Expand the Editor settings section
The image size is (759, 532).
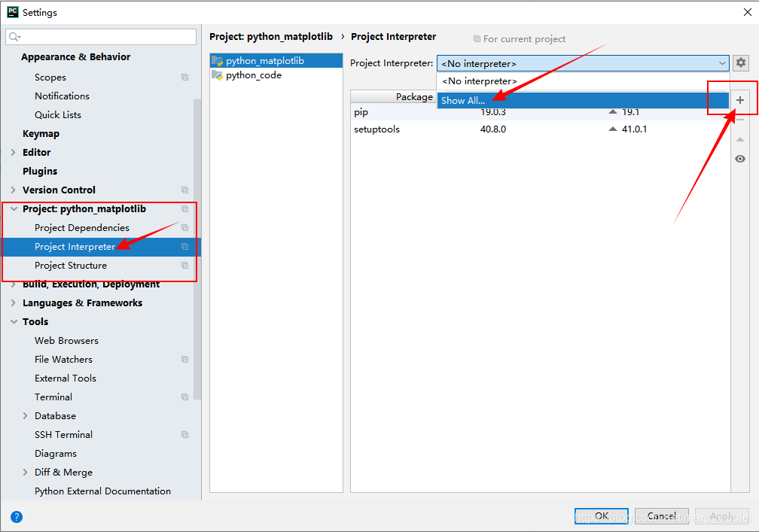(x=13, y=152)
